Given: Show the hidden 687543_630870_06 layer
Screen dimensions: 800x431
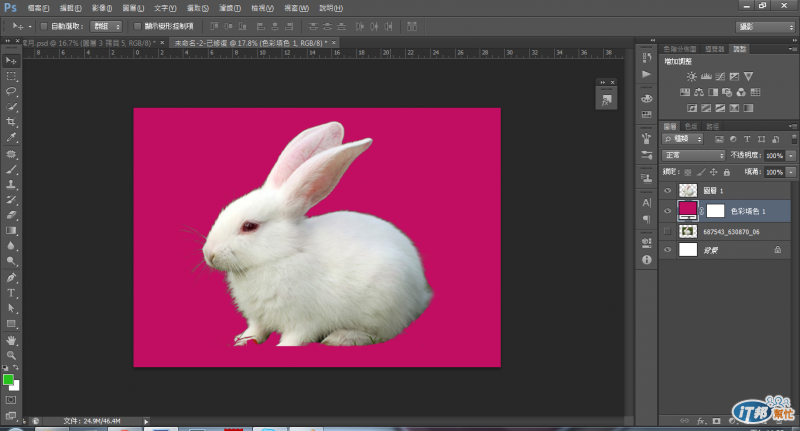Looking at the screenshot, I should 669,231.
